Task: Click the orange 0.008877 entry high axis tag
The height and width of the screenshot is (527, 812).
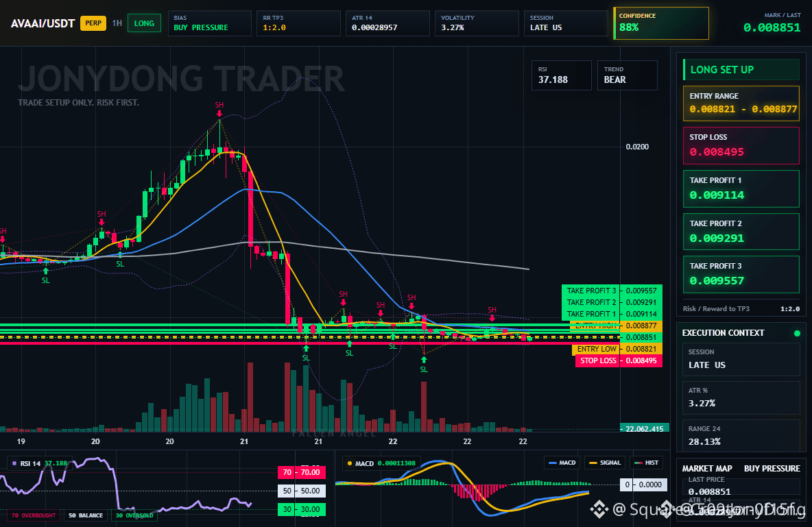Action: (x=641, y=326)
